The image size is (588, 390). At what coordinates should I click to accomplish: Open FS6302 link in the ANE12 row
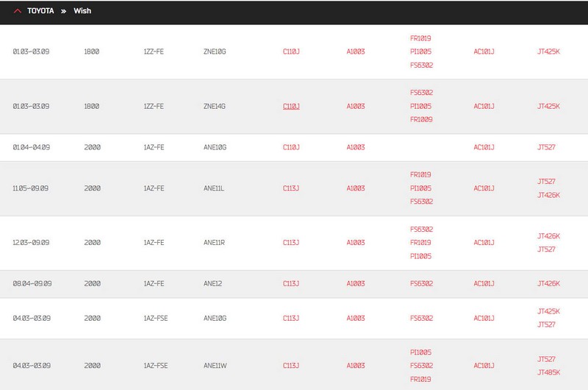421,284
